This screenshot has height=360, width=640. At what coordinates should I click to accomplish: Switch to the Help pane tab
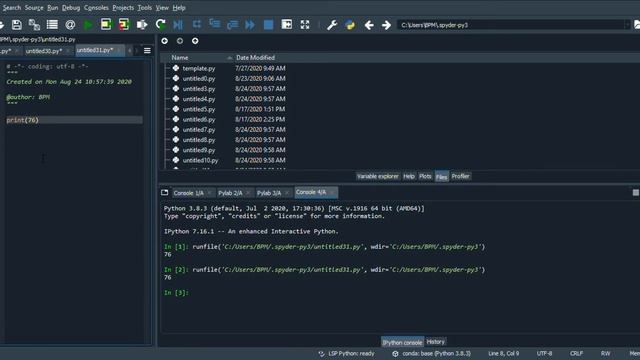[x=409, y=176]
